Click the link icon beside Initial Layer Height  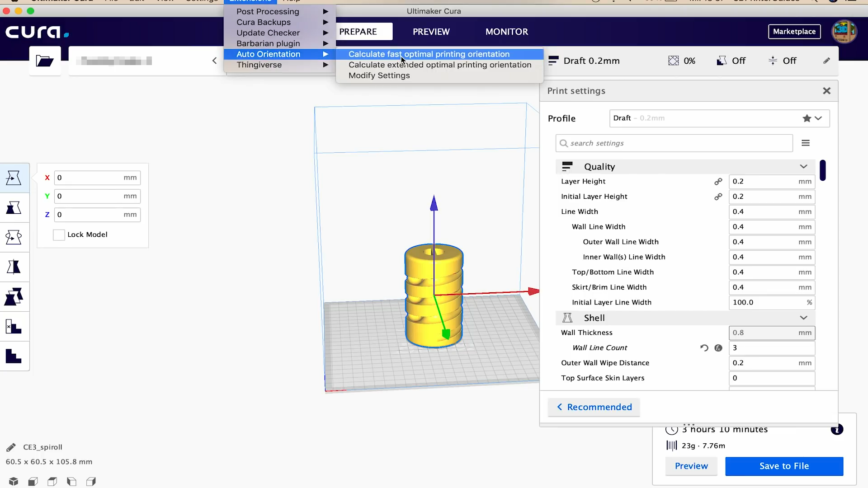click(718, 197)
